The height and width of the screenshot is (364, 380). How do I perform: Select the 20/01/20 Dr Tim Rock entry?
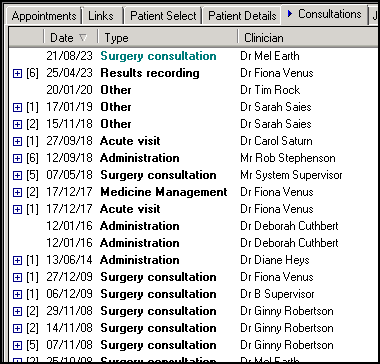pos(193,90)
